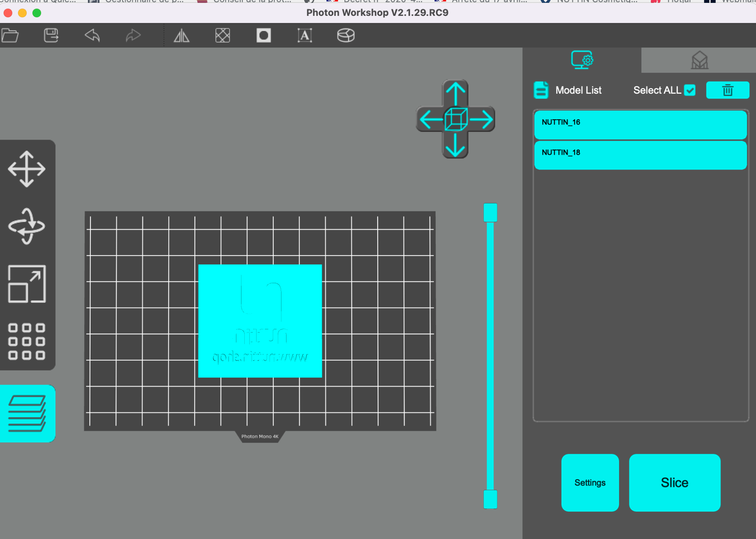Viewport: 756px width, 539px height.
Task: Uncheck the Select ALL checkbox
Action: (x=690, y=90)
